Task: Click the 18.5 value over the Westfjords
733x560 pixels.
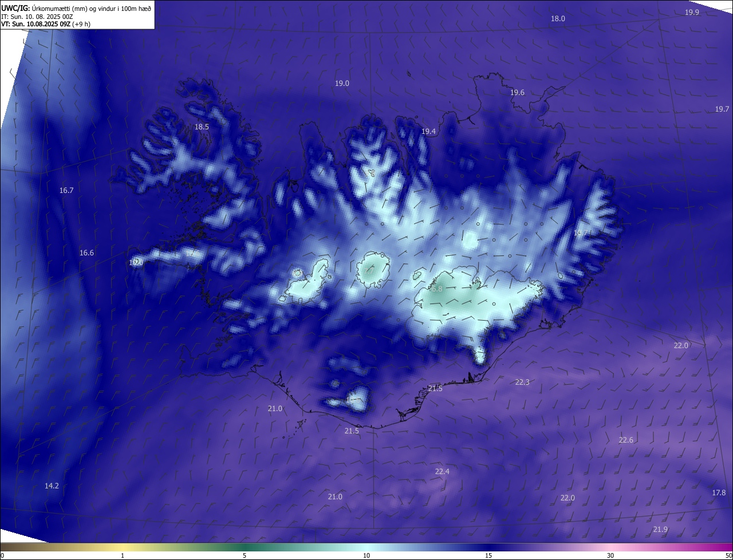Action: [x=202, y=127]
